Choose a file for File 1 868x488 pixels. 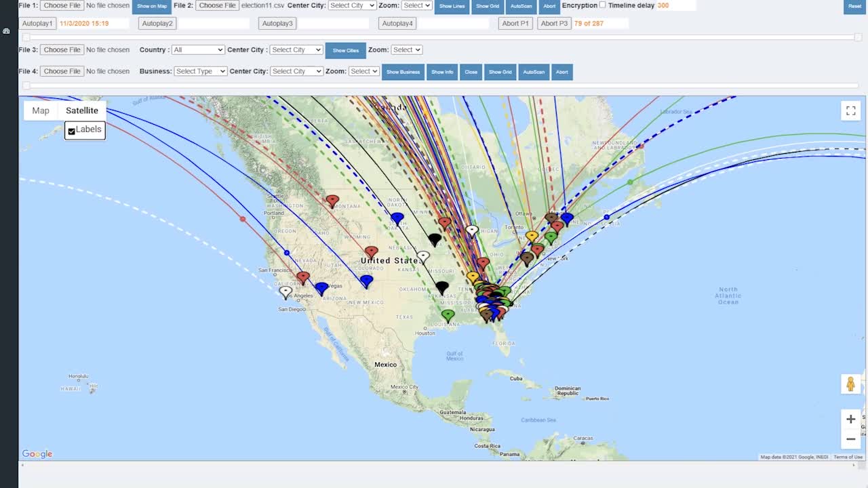pyautogui.click(x=62, y=5)
